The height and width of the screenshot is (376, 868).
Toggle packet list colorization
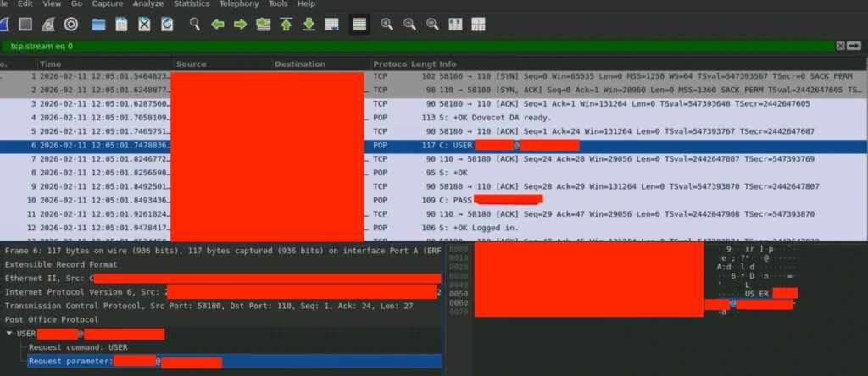click(359, 25)
